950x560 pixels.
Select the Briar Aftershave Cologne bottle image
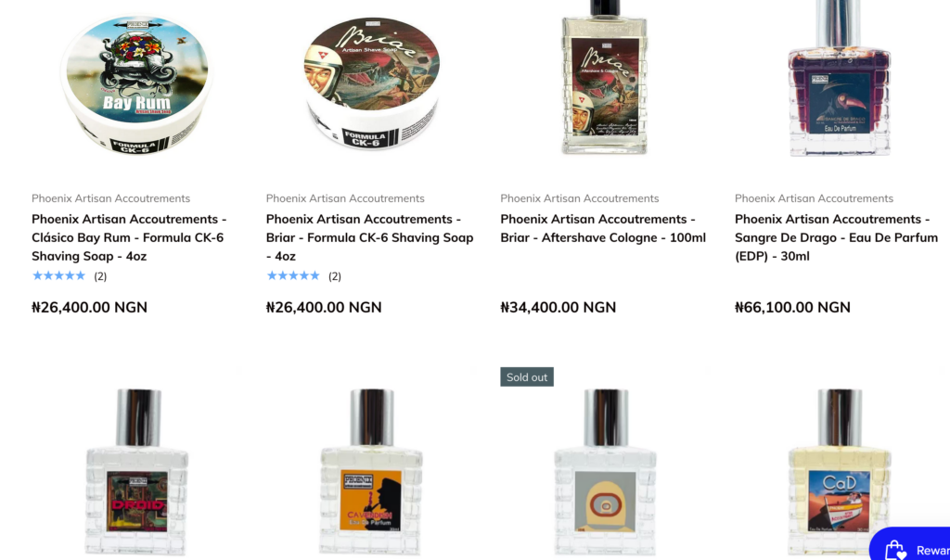(605, 77)
